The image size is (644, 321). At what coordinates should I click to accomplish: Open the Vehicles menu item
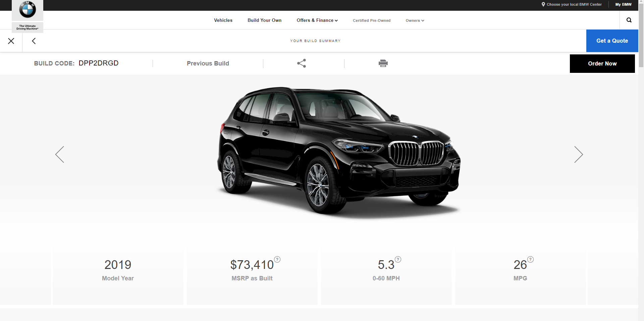(223, 20)
